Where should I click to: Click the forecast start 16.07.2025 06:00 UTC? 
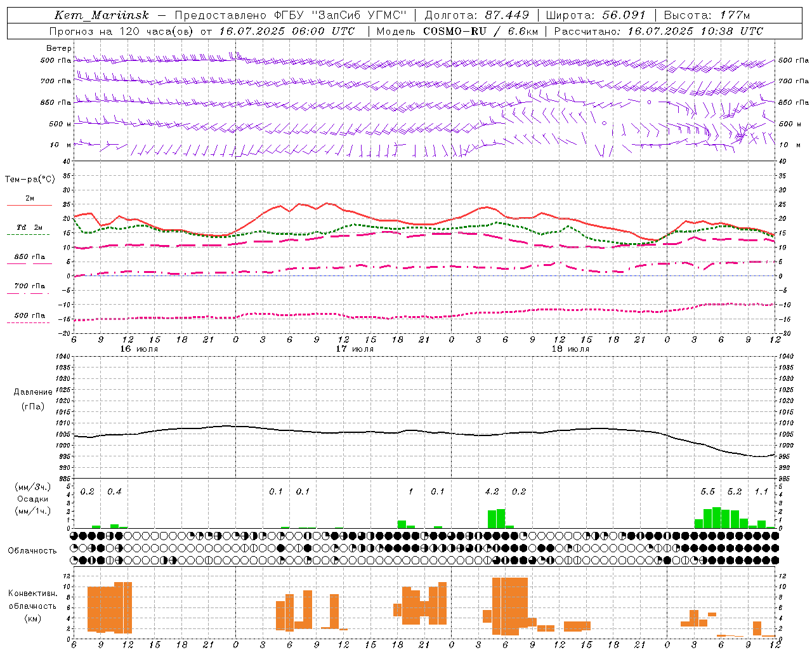pos(287,30)
